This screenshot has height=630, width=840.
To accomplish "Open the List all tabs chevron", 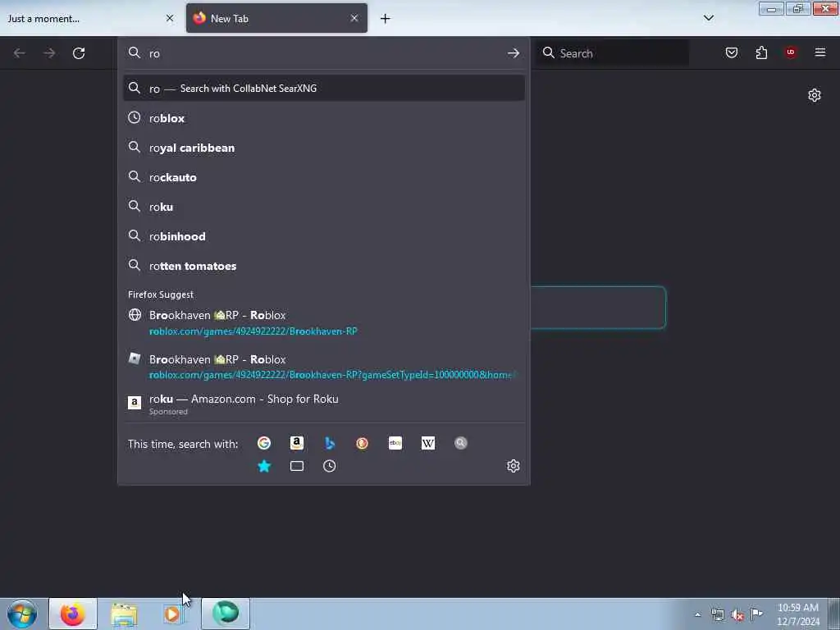I will click(x=708, y=18).
